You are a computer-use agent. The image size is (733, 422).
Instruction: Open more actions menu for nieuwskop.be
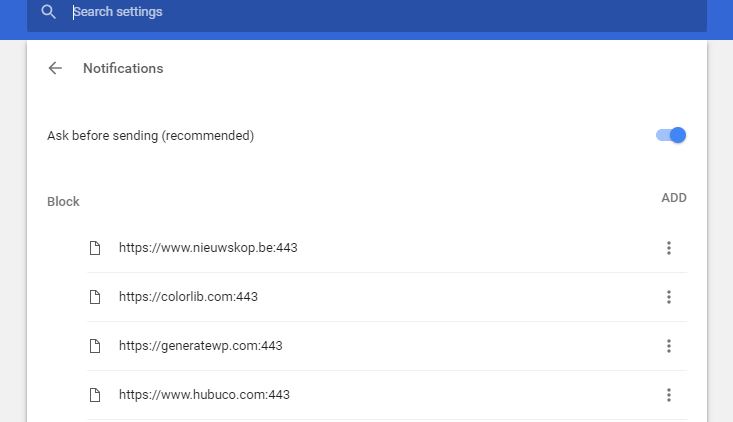pos(669,248)
